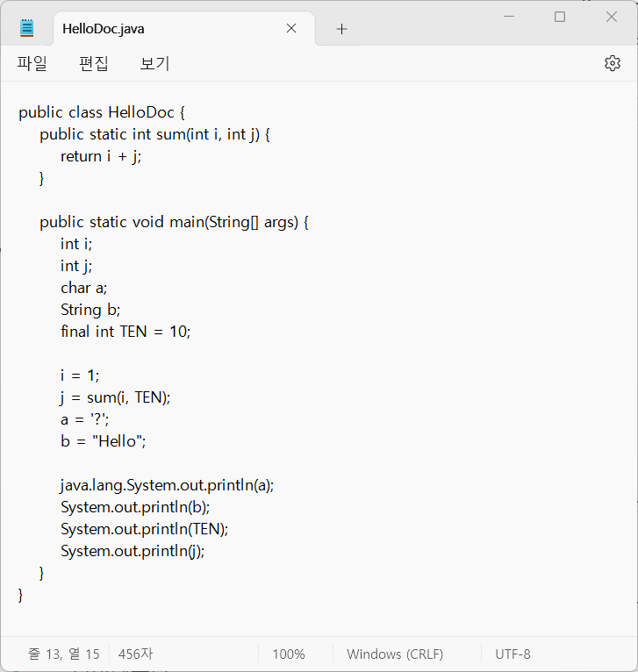
Task: Minimize the Notepad window
Action: (509, 17)
